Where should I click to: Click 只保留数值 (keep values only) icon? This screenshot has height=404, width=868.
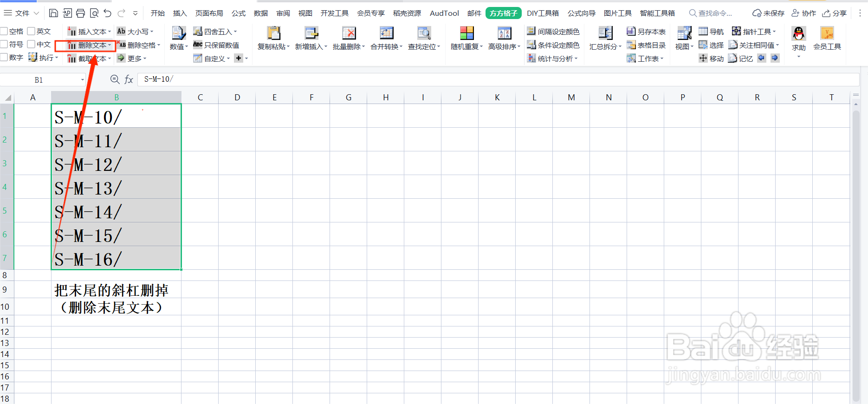pos(216,45)
